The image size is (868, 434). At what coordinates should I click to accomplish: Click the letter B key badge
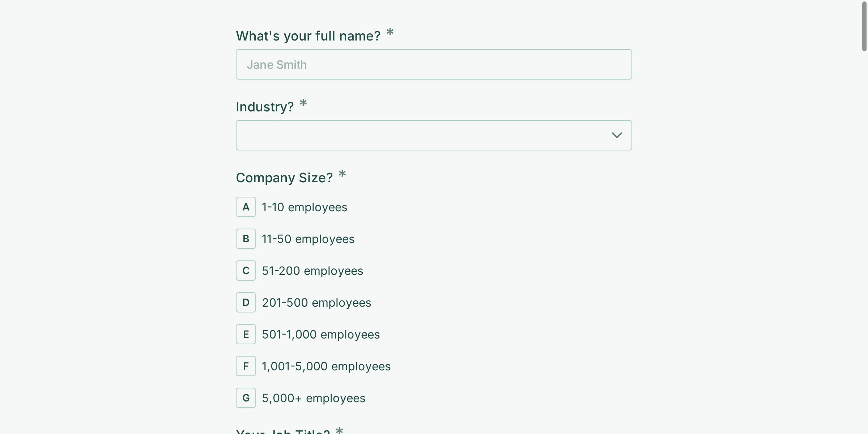tap(246, 239)
